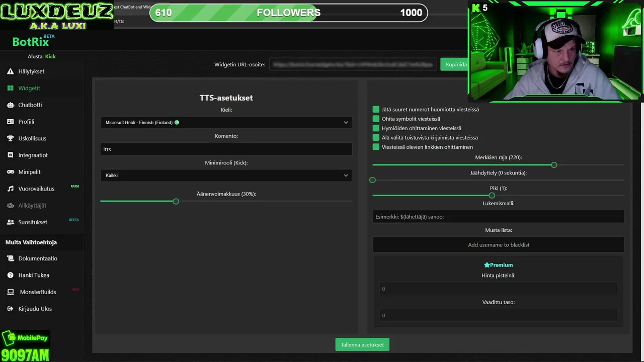
Task: Click the Hinta pisteinä input field
Action: (498, 289)
